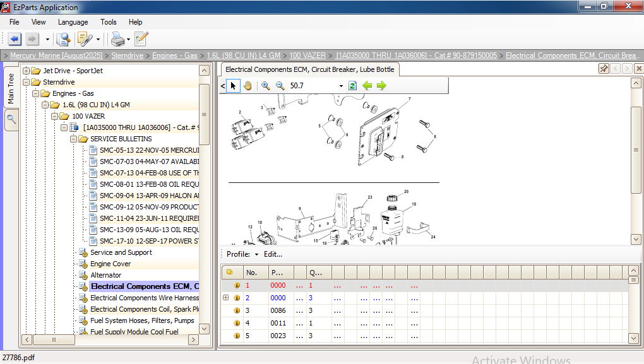Open the dropdown arrow next to Print
This screenshot has width=644, height=364.
128,40
